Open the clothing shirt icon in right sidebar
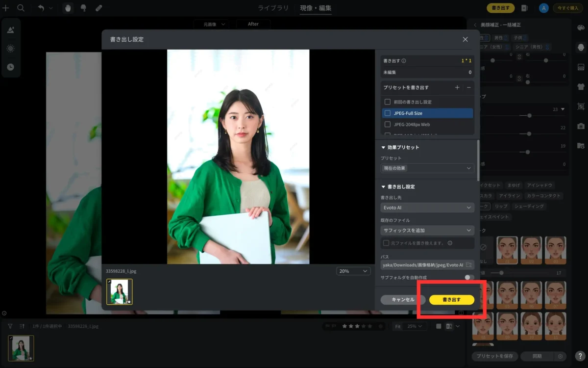Screen dimensions: 588x368 pos(581,86)
